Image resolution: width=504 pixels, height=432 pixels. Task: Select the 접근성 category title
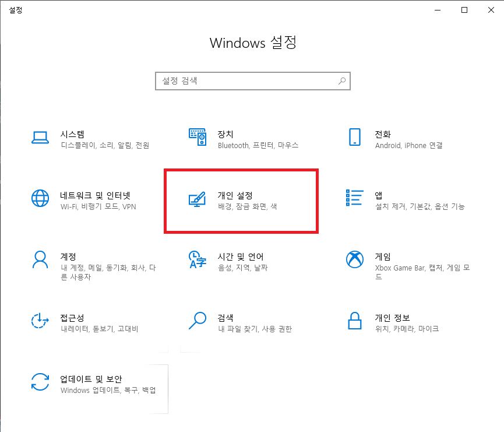[x=72, y=318]
